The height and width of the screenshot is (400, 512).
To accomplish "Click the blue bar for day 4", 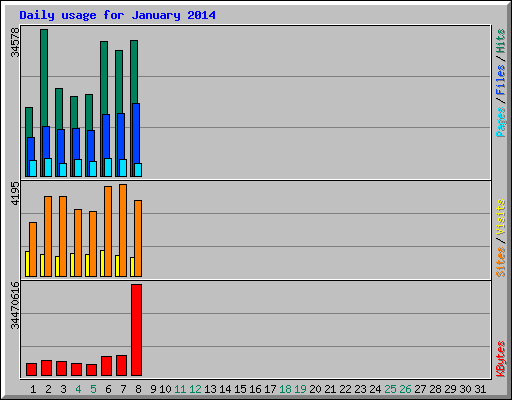I will (x=76, y=144).
